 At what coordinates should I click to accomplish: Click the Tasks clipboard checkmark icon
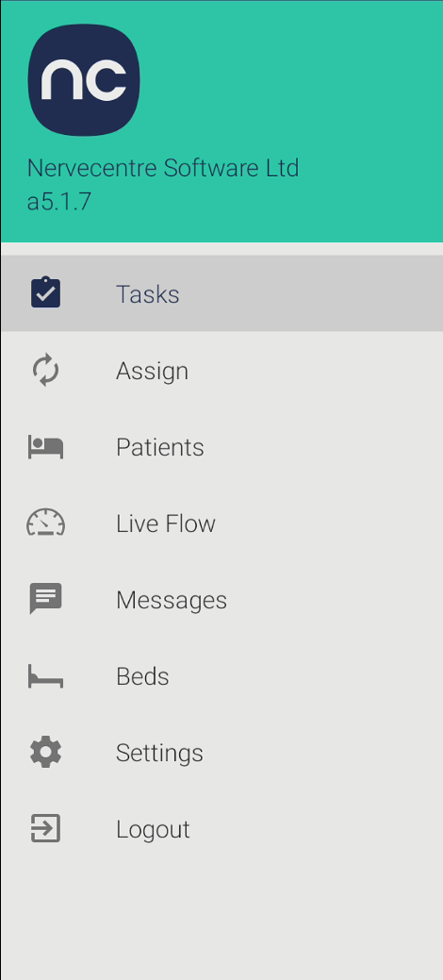pyautogui.click(x=45, y=292)
